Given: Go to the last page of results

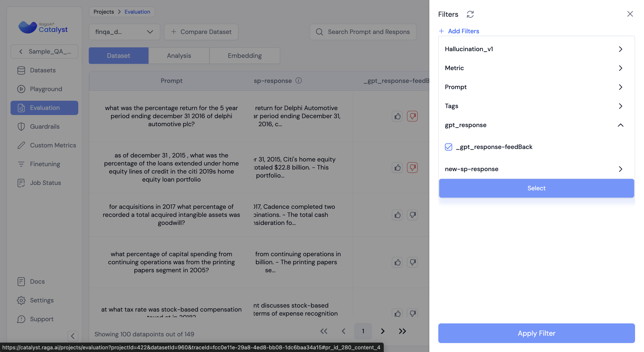Looking at the screenshot, I should (x=402, y=331).
